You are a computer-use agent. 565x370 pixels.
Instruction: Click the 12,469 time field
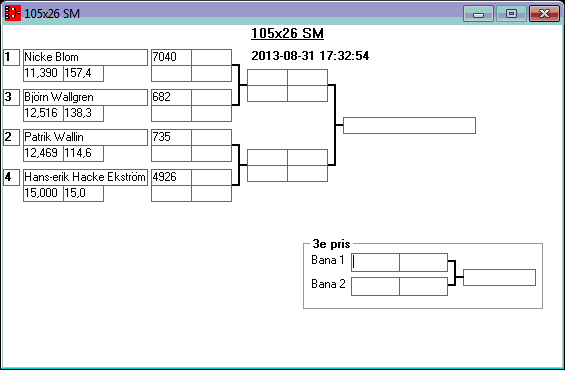tap(43, 153)
